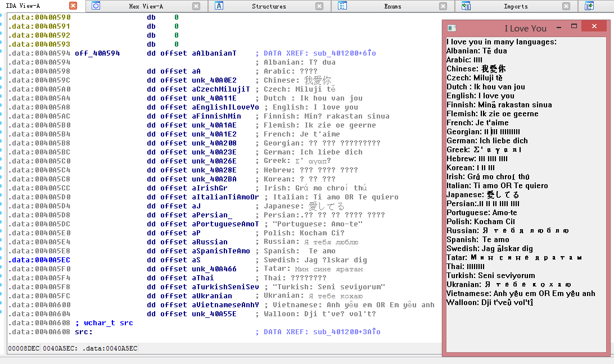614x364 pixels.
Task: Click 'German: Ich liebe dich' line in window
Action: click(487, 141)
